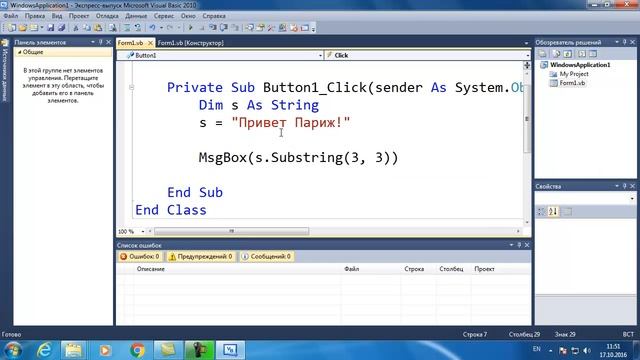Toggle the Warnings filter (Предупреждений: 0)
The image size is (640, 360).
pyautogui.click(x=201, y=256)
